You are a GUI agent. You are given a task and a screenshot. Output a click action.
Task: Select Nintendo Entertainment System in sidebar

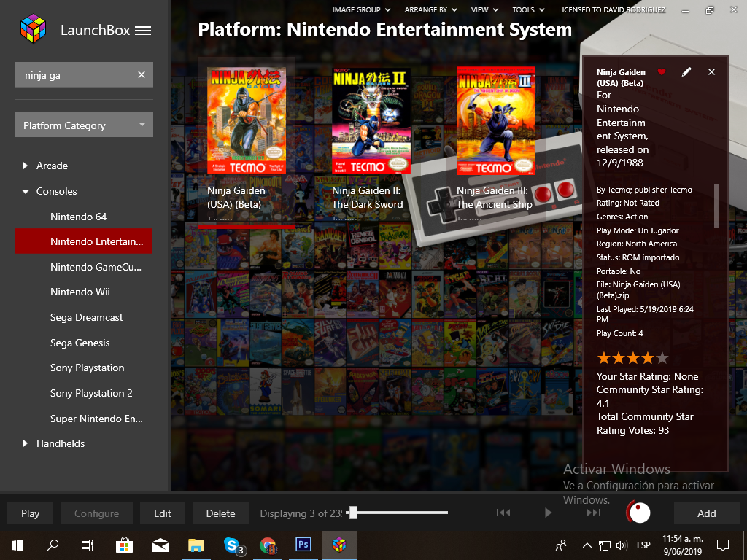pyautogui.click(x=84, y=241)
